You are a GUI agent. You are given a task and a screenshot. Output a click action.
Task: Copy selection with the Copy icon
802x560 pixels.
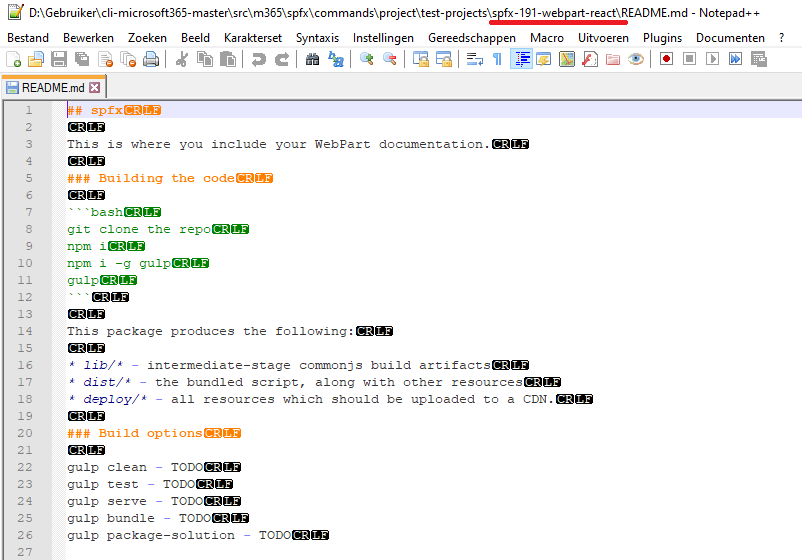click(205, 59)
